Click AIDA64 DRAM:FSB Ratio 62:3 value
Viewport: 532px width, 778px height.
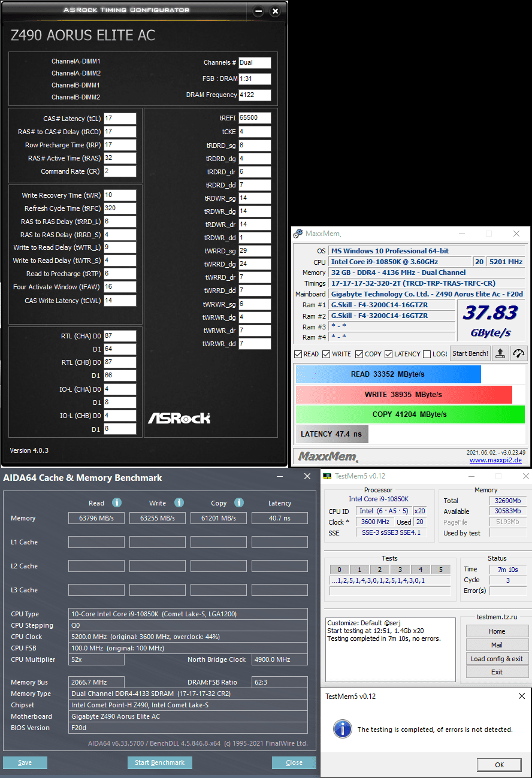click(280, 682)
